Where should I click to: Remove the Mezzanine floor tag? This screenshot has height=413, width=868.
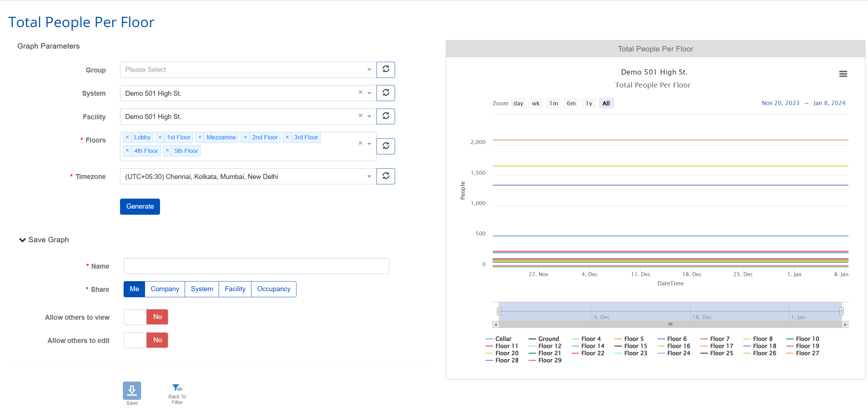point(200,137)
